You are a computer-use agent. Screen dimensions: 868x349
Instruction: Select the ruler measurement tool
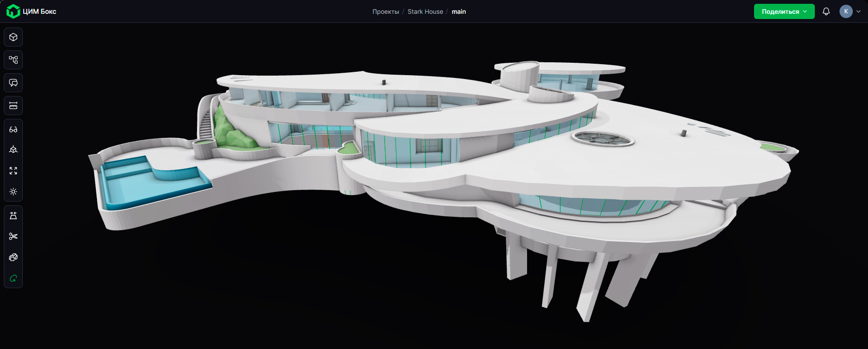pos(13,106)
